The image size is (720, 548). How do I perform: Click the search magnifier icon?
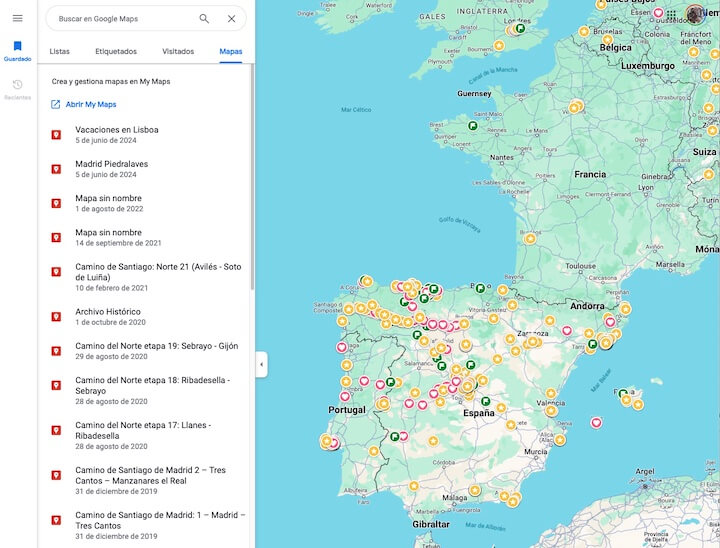coord(204,19)
